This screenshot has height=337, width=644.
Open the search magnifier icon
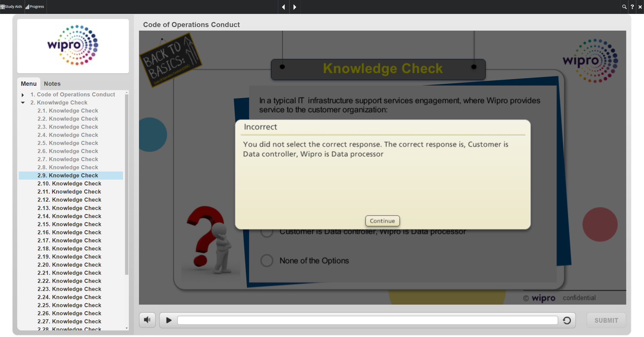coord(624,7)
